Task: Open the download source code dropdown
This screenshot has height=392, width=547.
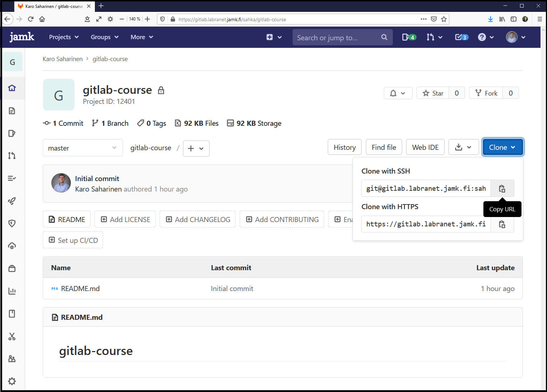Action: click(463, 147)
